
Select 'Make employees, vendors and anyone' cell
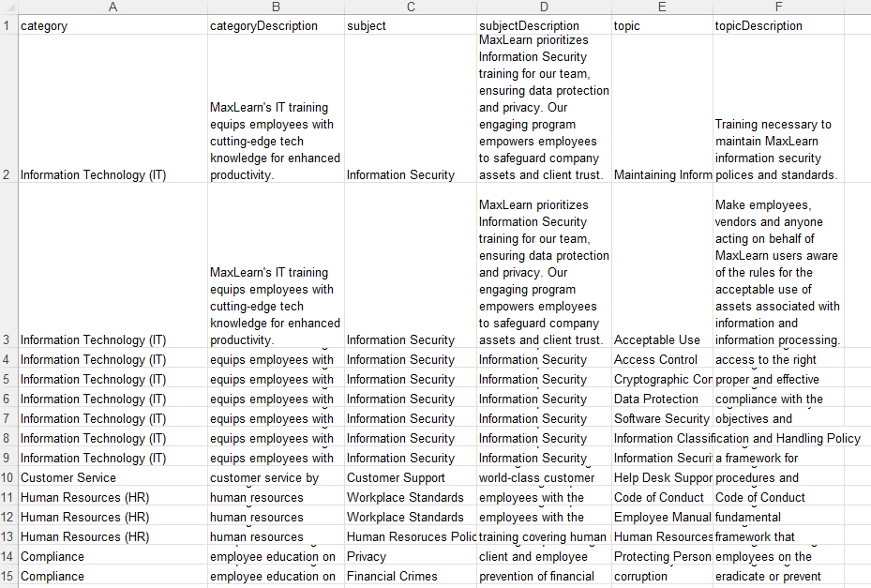tap(778, 265)
